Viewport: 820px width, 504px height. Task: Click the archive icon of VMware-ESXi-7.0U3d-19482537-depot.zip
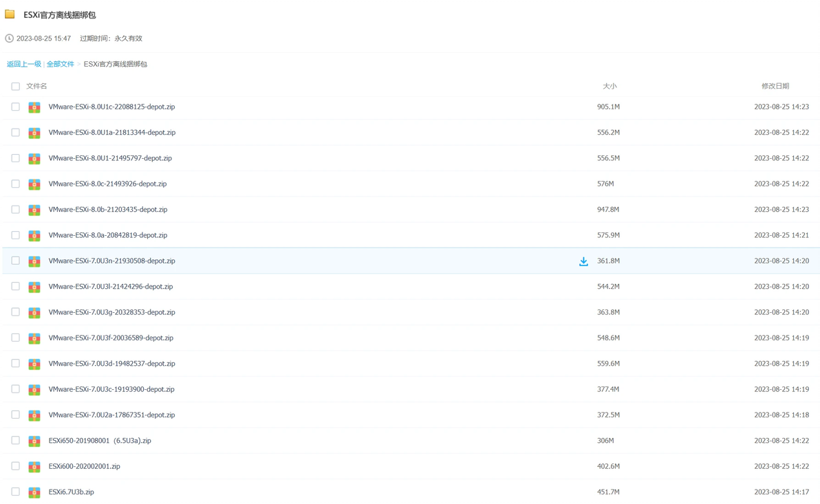[34, 364]
